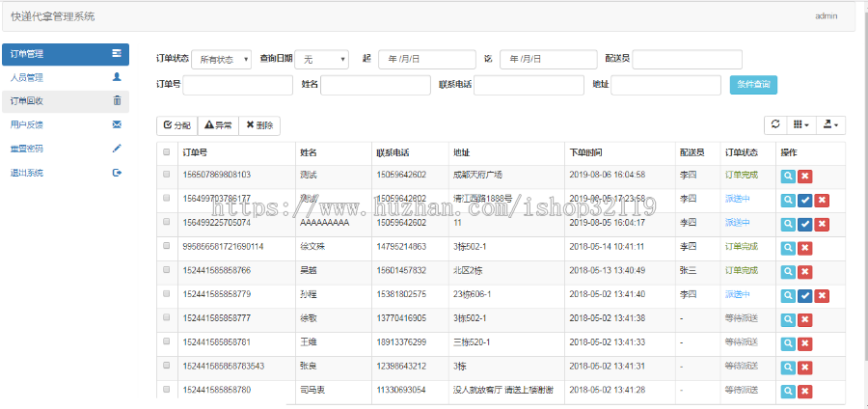Check the box for order 156499703786177
This screenshot has width=868, height=409.
(167, 198)
